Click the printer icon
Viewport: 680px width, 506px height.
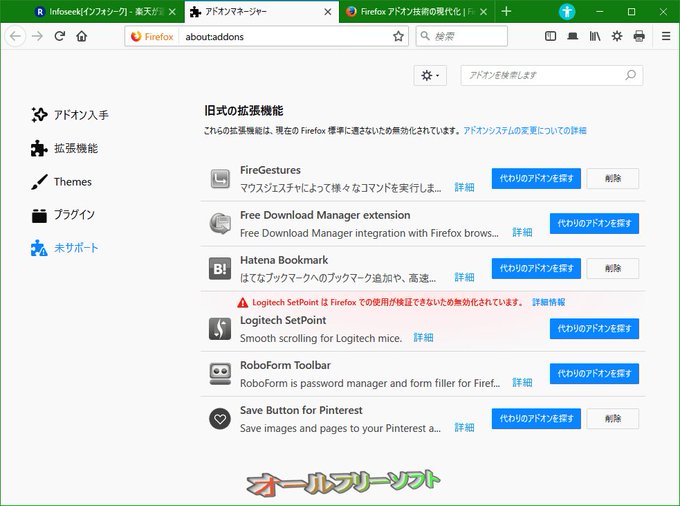[639, 36]
